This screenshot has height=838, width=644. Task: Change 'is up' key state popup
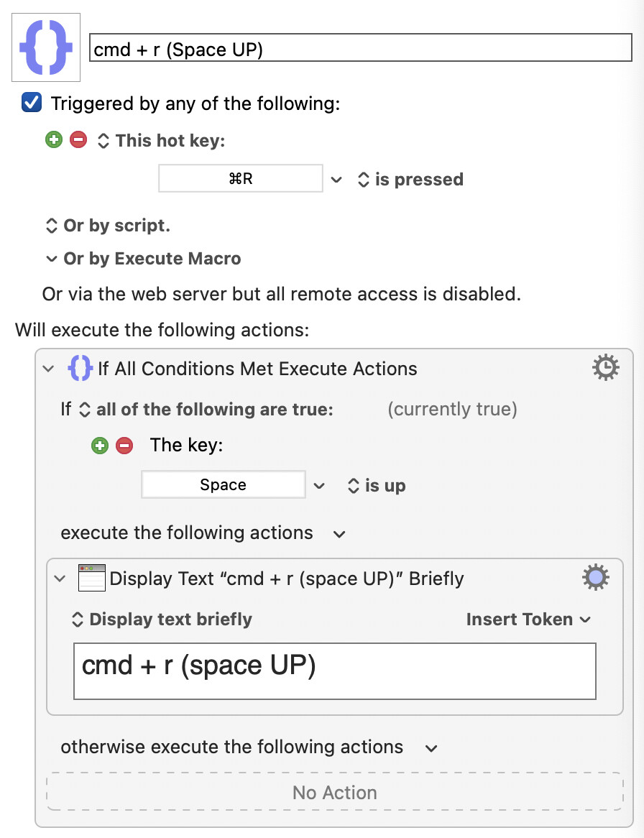coord(377,485)
